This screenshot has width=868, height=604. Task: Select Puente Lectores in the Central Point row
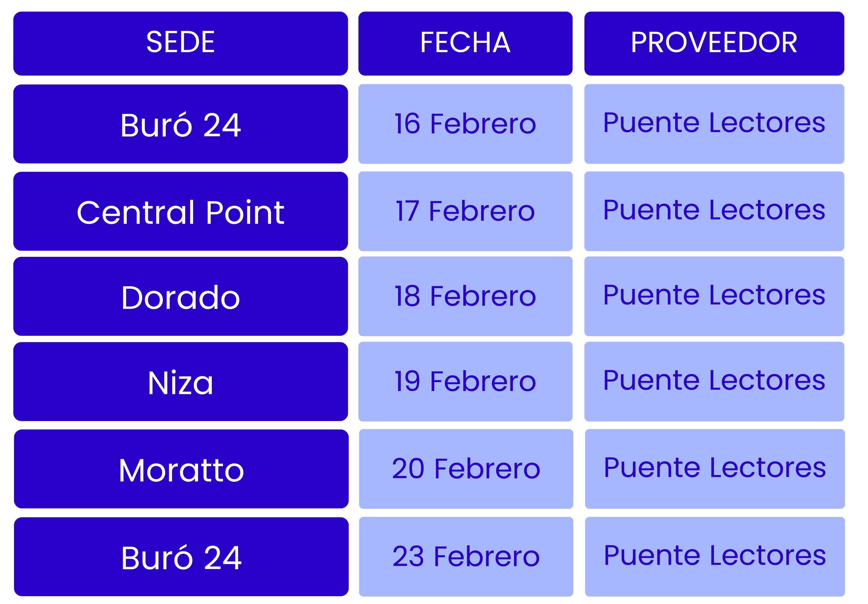point(714,211)
